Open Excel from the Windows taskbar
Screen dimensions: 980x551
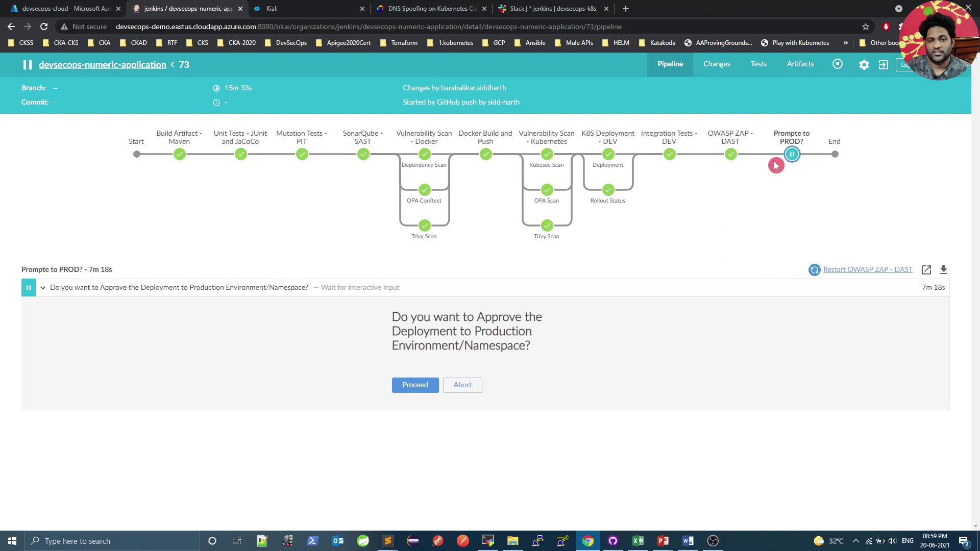click(x=638, y=541)
